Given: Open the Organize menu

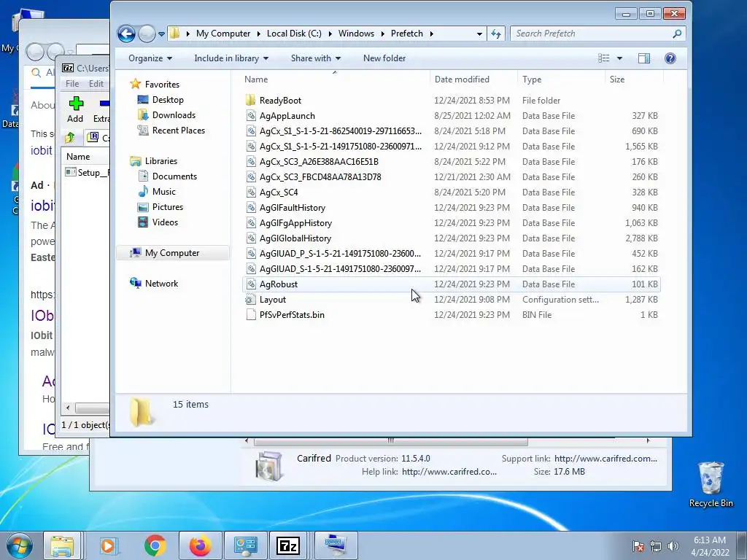Looking at the screenshot, I should pyautogui.click(x=150, y=58).
